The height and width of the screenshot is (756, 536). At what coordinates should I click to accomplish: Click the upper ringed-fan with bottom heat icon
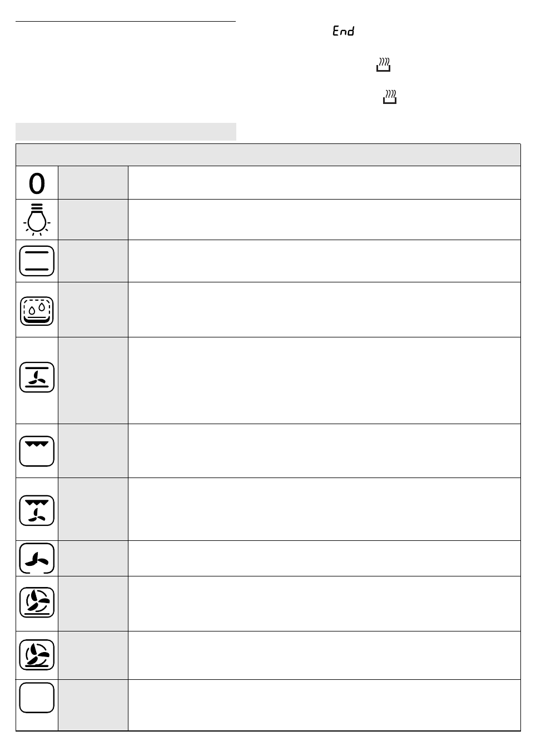coord(37,603)
